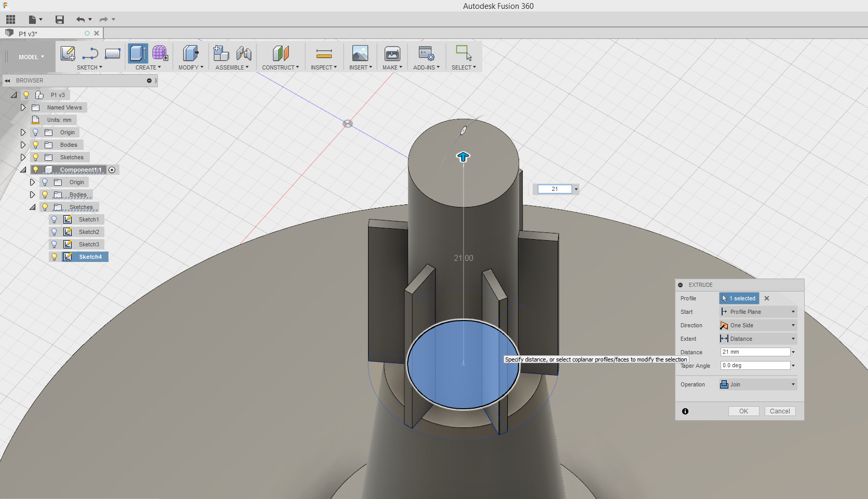Viewport: 868px width, 499px height.
Task: Click the Insert image icon
Action: [x=360, y=53]
